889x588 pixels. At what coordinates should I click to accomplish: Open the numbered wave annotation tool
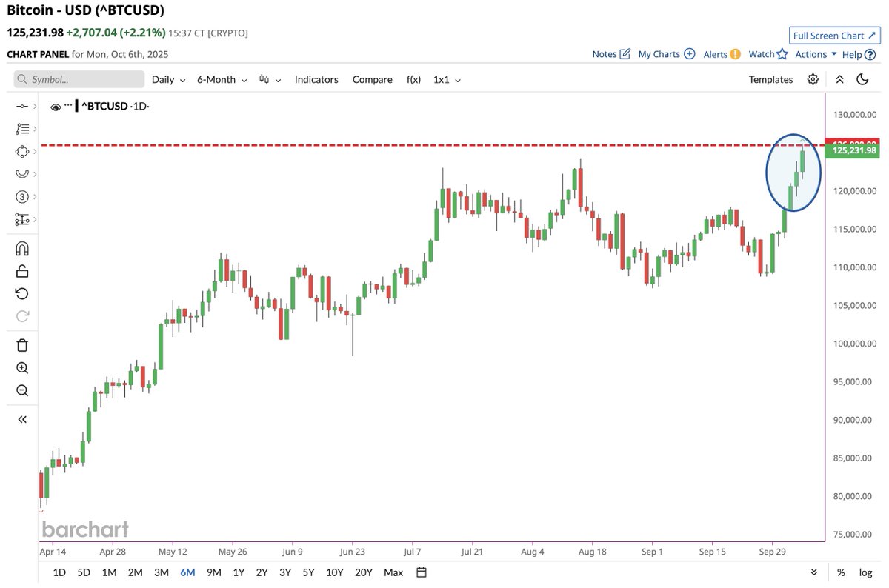coord(22,196)
